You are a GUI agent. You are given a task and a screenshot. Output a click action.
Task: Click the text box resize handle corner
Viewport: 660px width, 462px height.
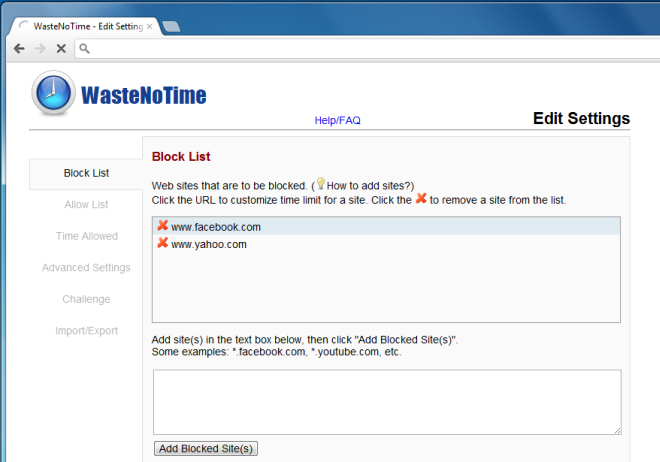(617, 430)
